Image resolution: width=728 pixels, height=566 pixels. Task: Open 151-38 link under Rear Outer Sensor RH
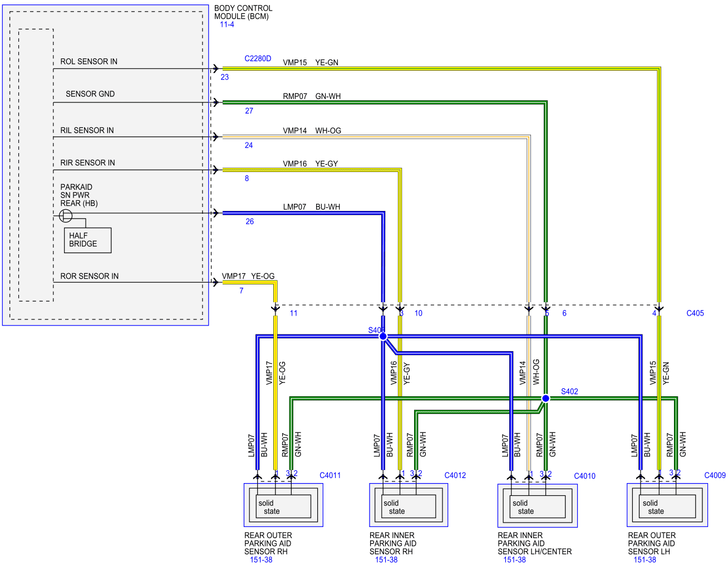pos(261,560)
